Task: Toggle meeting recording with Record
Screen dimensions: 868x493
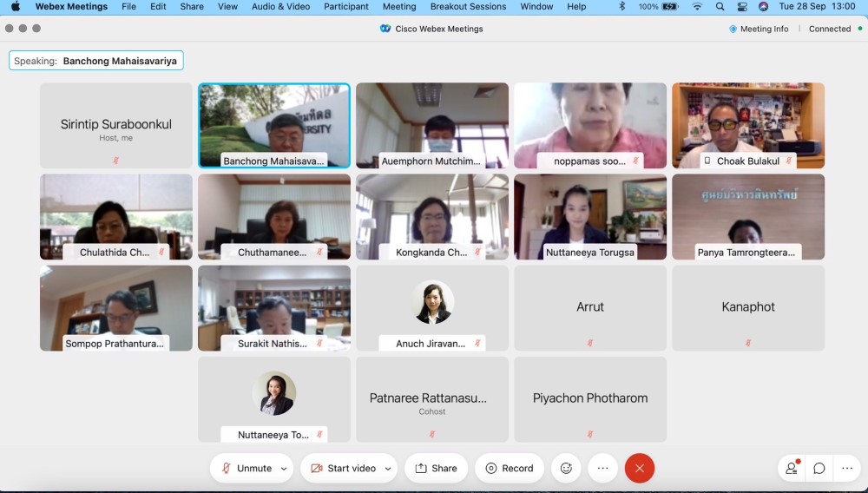Action: 510,468
